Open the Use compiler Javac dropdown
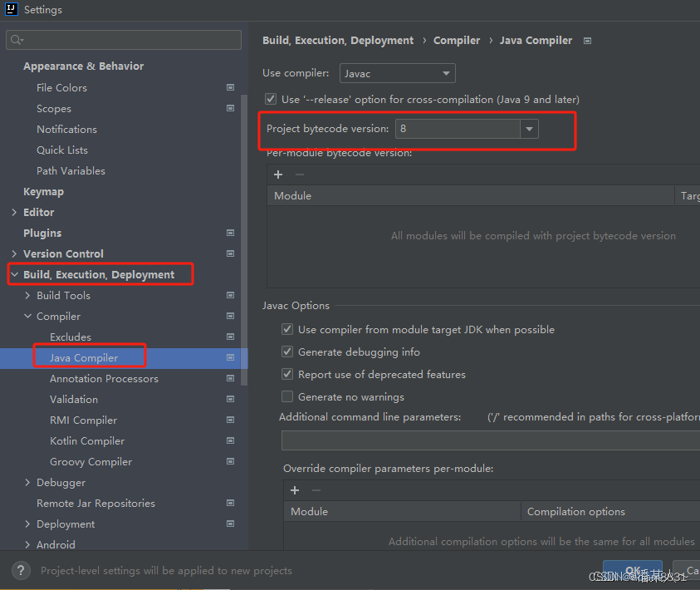The height and width of the screenshot is (590, 700). 397,73
